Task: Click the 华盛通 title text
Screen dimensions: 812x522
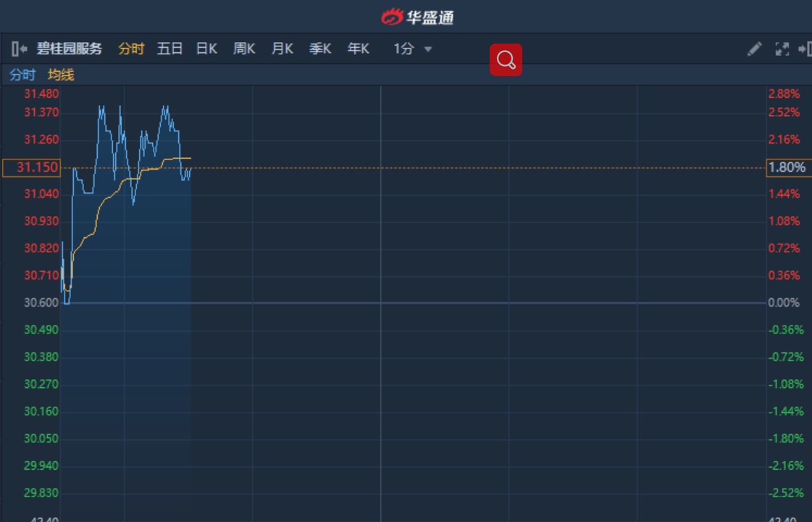Action: (430, 17)
